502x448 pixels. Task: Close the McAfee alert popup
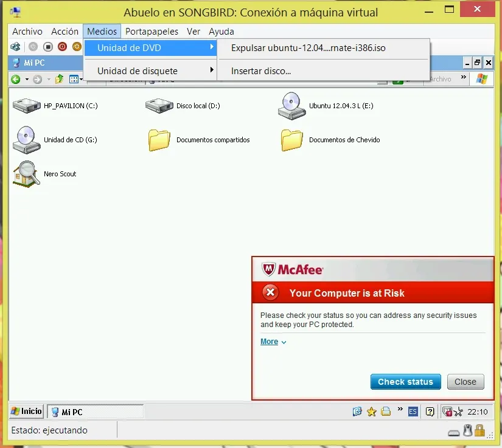[465, 382]
